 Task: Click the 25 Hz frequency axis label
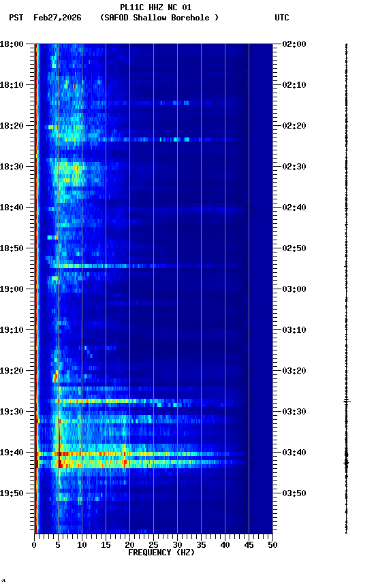click(153, 545)
